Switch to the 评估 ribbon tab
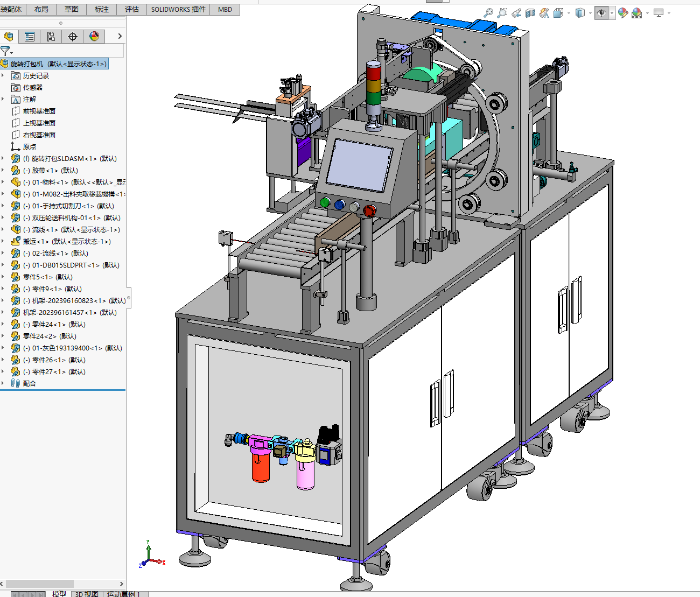The width and height of the screenshot is (700, 597). [132, 9]
